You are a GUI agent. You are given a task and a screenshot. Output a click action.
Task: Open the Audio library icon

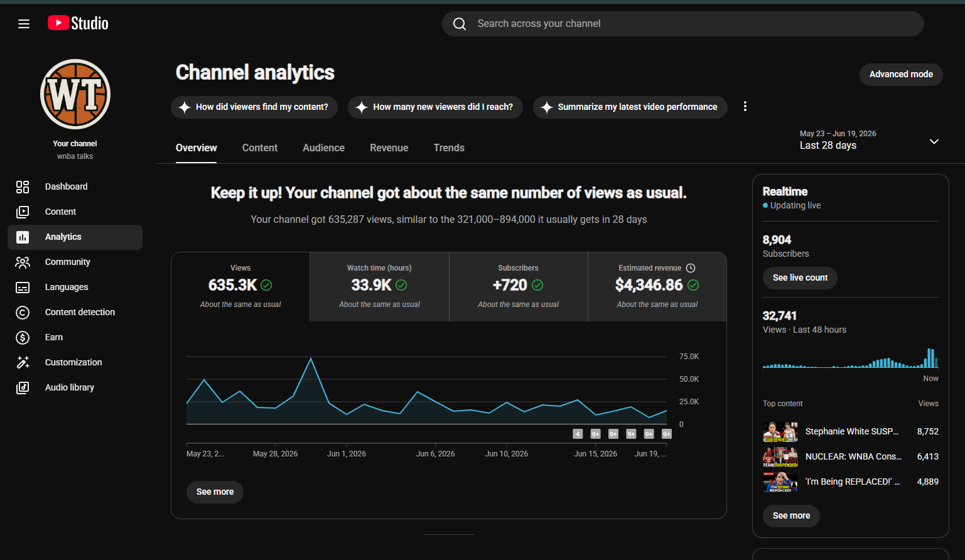23,387
